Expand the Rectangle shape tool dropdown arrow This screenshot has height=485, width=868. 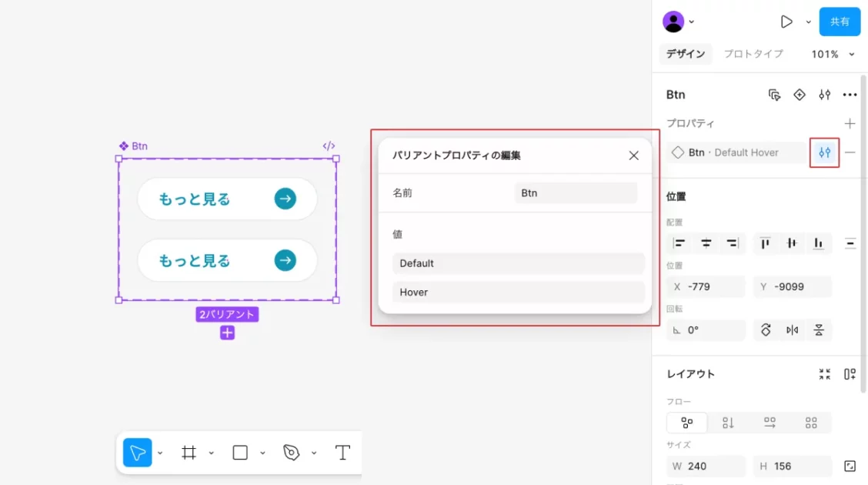[x=262, y=453]
